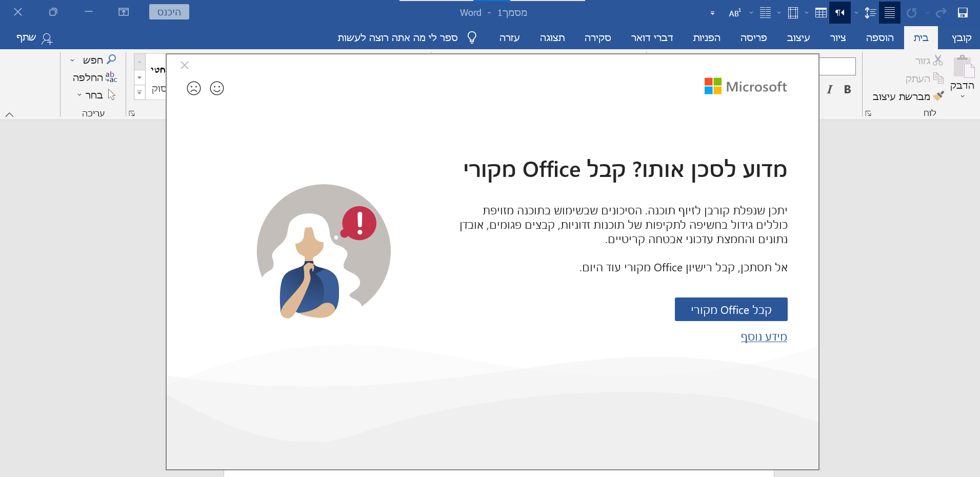Click the ribbon display options icon

pyautogui.click(x=124, y=12)
